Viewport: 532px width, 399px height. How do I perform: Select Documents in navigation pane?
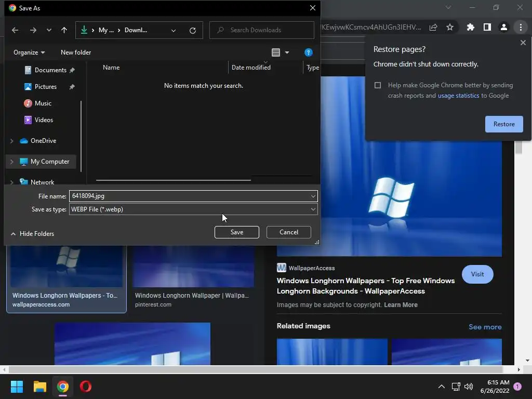coord(50,70)
